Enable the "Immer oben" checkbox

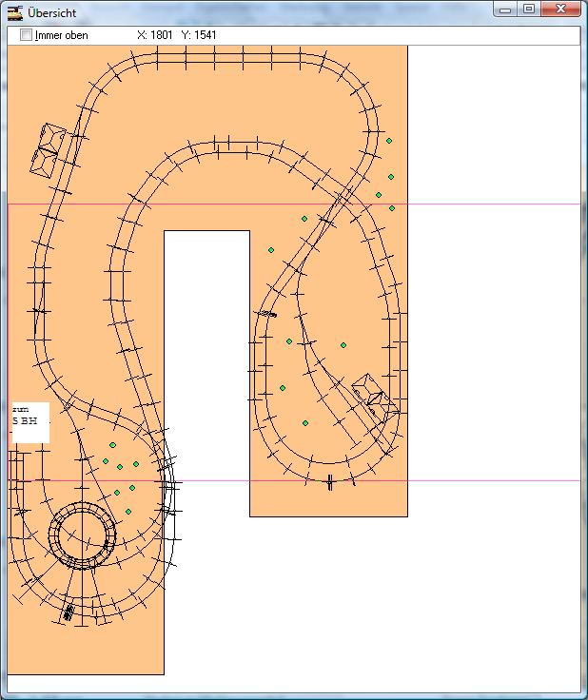click(27, 35)
